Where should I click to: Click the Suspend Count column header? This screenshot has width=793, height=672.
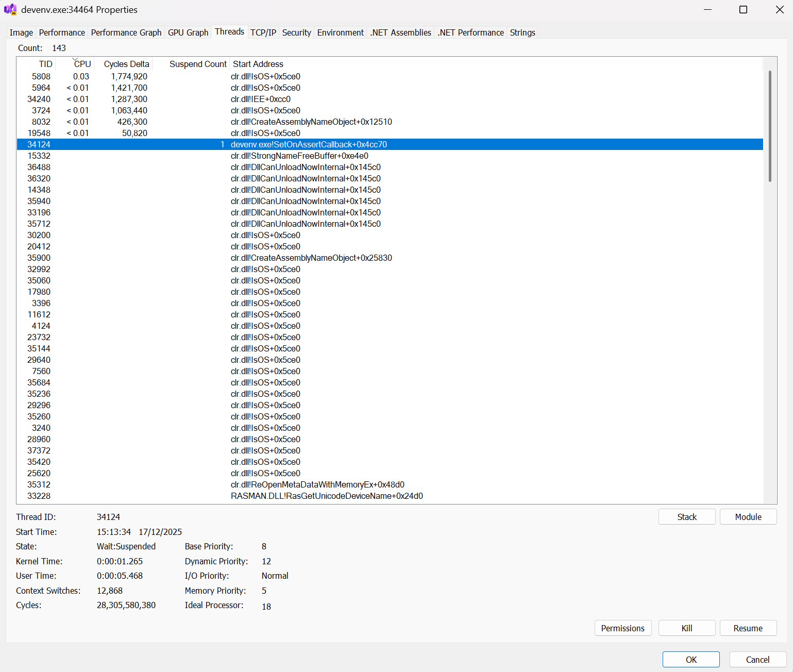(x=198, y=64)
